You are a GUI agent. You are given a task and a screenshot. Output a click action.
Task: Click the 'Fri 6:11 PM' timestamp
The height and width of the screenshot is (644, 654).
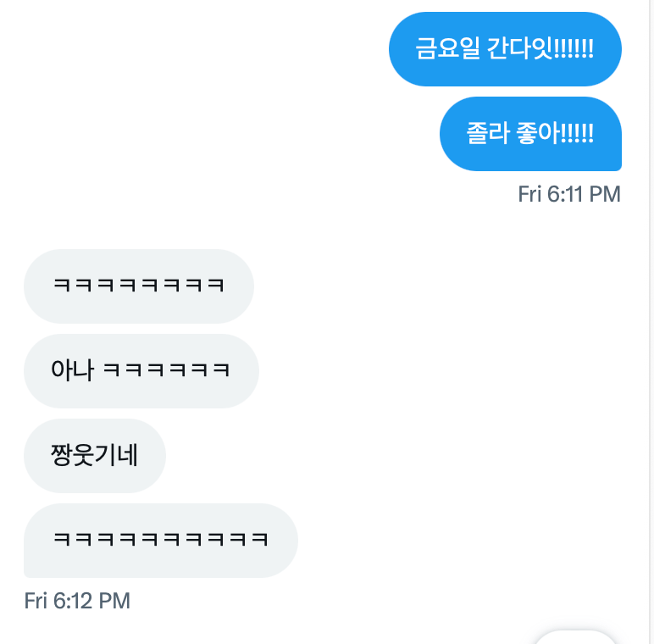click(569, 194)
